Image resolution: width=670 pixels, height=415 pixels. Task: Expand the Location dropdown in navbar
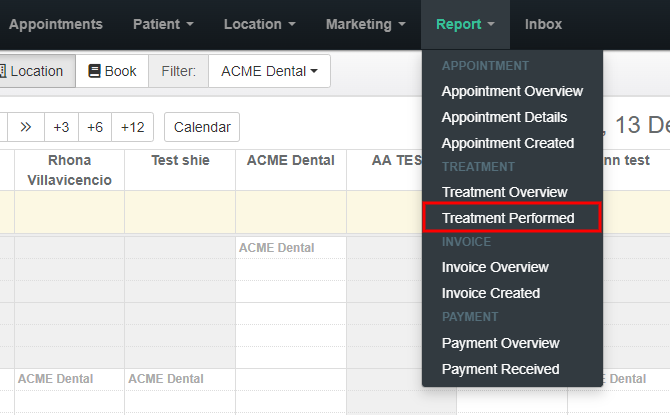[x=259, y=24]
